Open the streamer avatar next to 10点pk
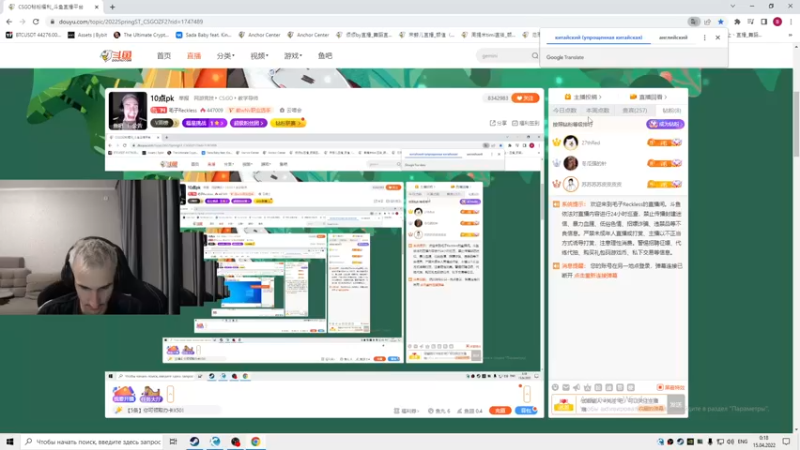This screenshot has width=800, height=450. point(128,111)
